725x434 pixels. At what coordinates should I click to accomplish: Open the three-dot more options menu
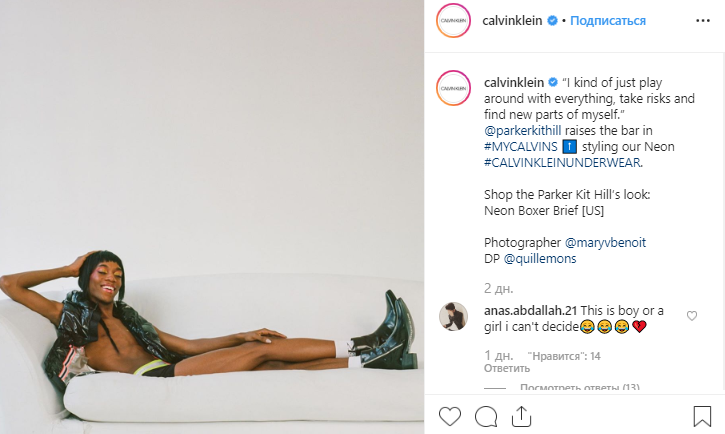(703, 21)
